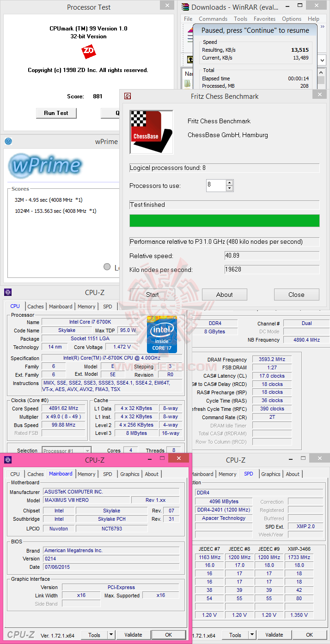The width and height of the screenshot is (330, 644).
Task: Click the XMP-3466 column header
Action: [x=299, y=549]
